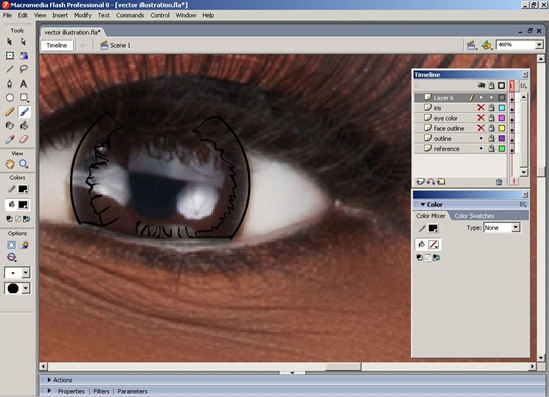Image resolution: width=549 pixels, height=397 pixels.
Task: Select the Subselection tool
Action: pyautogui.click(x=23, y=42)
